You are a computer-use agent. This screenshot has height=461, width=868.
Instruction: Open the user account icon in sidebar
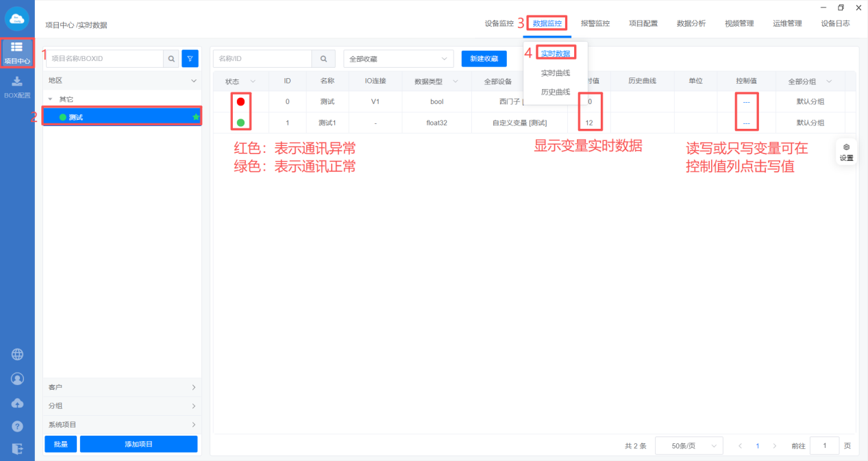click(x=17, y=379)
